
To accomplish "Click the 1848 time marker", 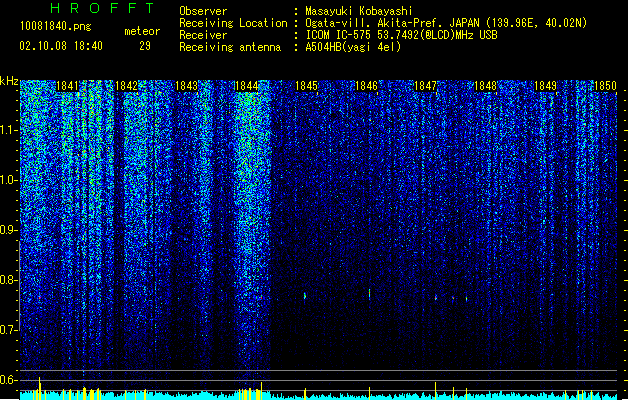I will pyautogui.click(x=485, y=86).
